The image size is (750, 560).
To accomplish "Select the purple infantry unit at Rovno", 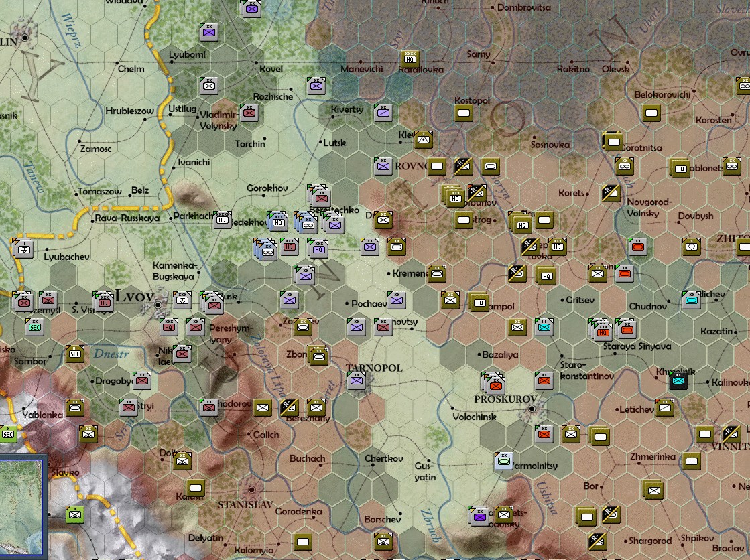I will pyautogui.click(x=383, y=166).
